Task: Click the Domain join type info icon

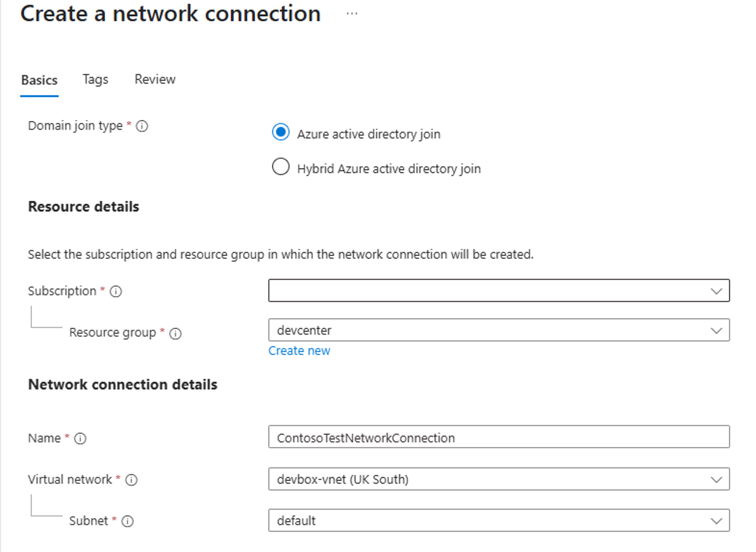Action: [142, 126]
